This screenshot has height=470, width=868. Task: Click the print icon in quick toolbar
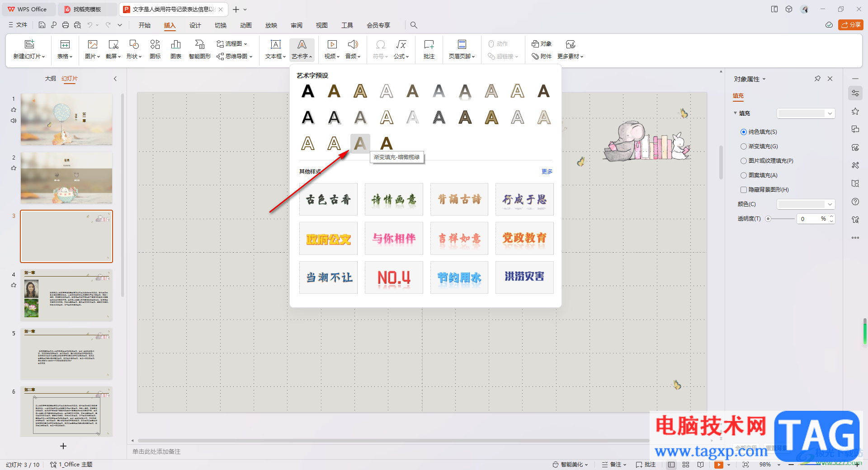(66, 25)
